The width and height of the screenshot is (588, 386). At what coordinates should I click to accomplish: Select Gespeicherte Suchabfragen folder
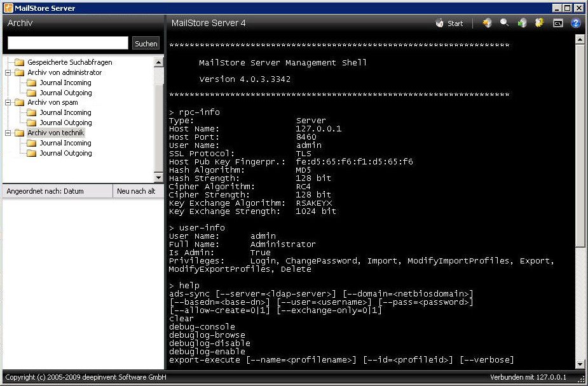click(70, 62)
